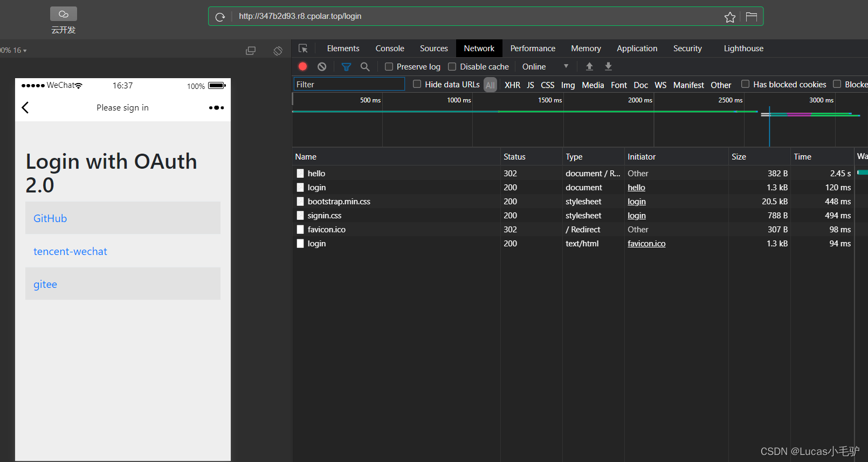868x462 pixels.
Task: Filter requests by Img
Action: [x=568, y=85]
